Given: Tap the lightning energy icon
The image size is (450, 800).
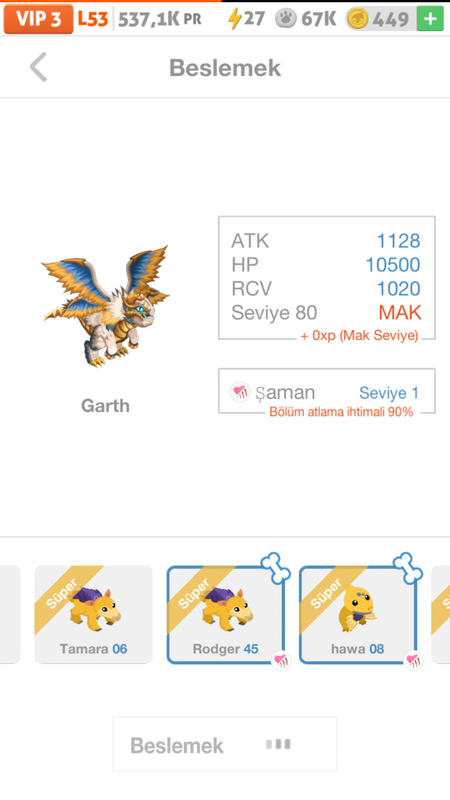Looking at the screenshot, I should (x=234, y=19).
